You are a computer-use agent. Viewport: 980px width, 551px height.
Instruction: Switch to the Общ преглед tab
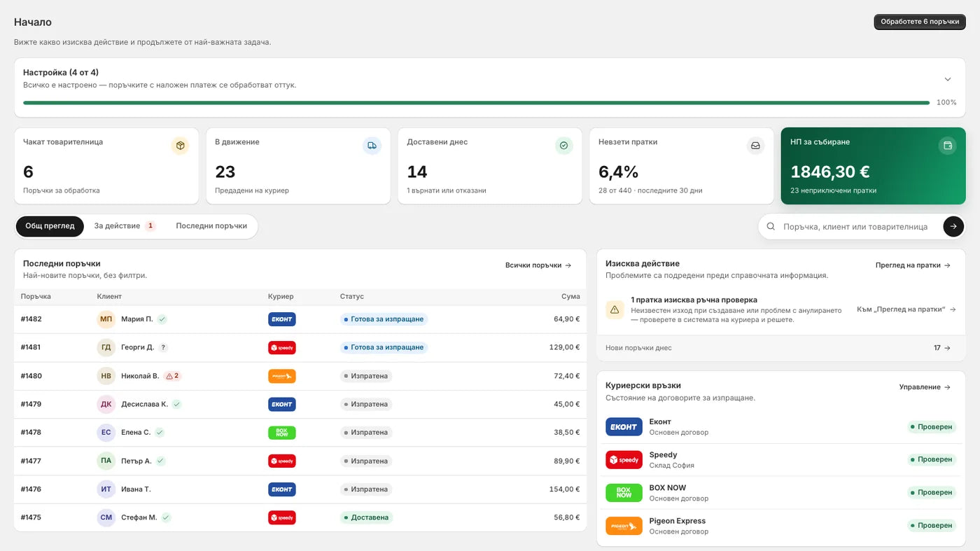pos(50,226)
